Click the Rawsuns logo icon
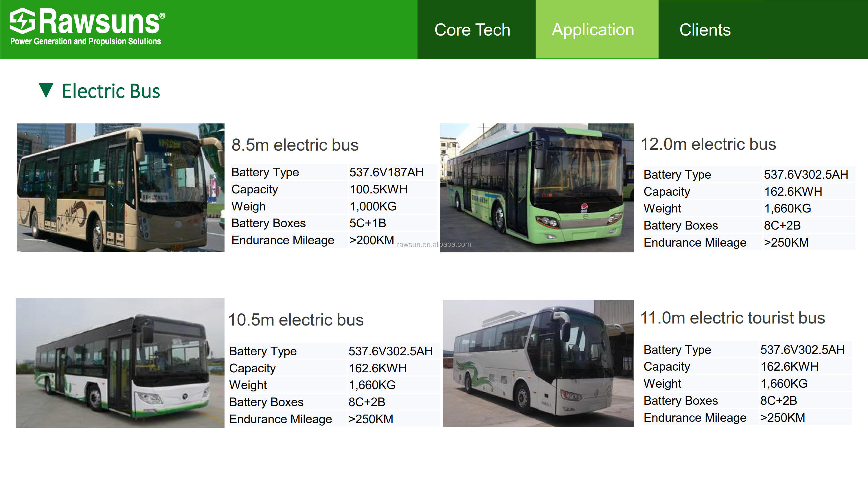Screen dimensions: 868x488 pos(22,21)
